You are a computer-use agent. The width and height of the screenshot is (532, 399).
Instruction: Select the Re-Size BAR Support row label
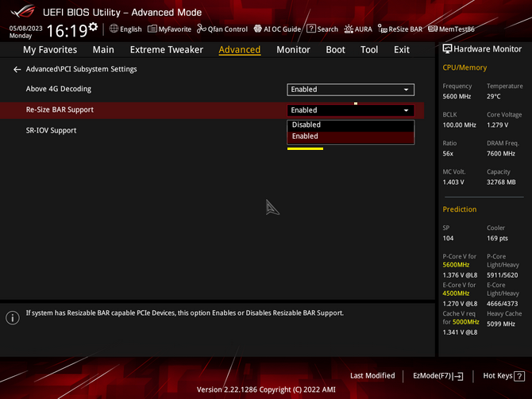coord(60,109)
